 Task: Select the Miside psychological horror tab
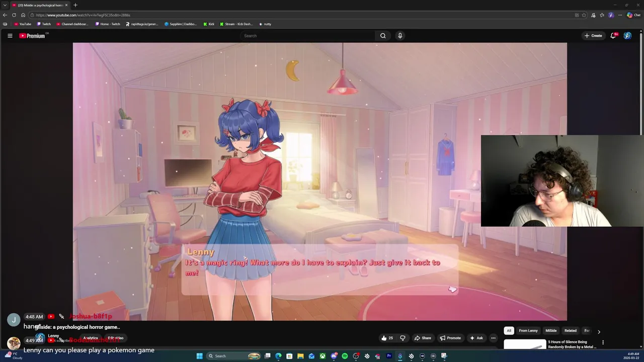coord(39,5)
